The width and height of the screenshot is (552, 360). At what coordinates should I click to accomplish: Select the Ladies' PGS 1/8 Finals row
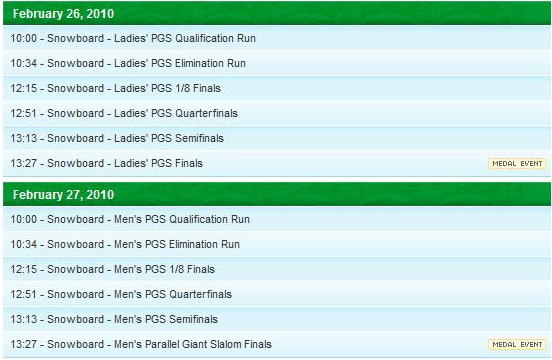click(277, 88)
